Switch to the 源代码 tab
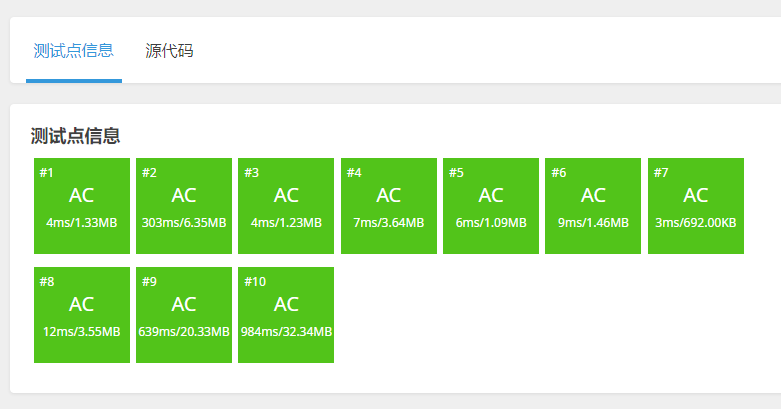 pyautogui.click(x=169, y=50)
